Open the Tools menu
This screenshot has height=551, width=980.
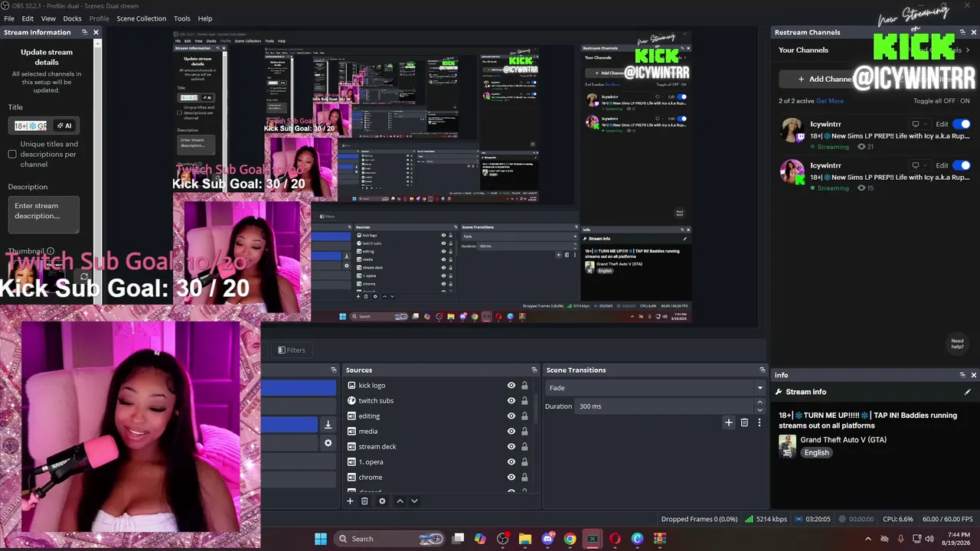pos(182,18)
